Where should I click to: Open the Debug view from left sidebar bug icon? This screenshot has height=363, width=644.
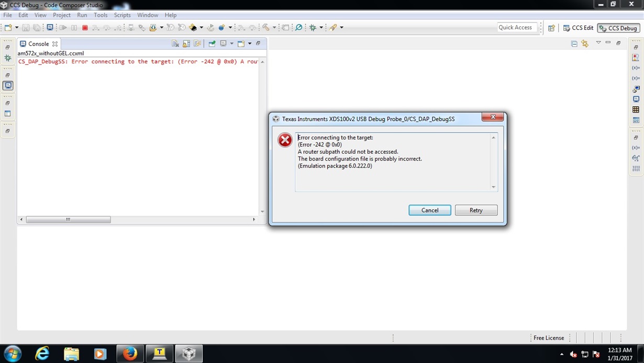point(8,58)
